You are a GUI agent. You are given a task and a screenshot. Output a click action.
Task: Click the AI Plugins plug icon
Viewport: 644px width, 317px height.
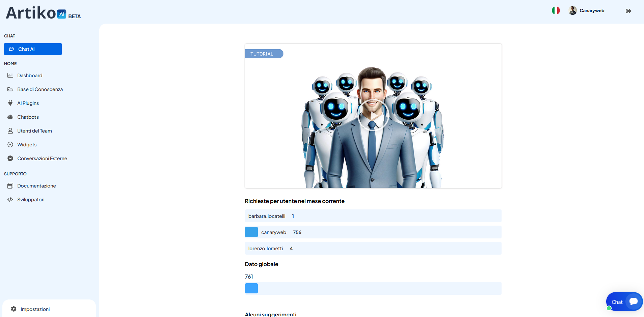(x=10, y=103)
